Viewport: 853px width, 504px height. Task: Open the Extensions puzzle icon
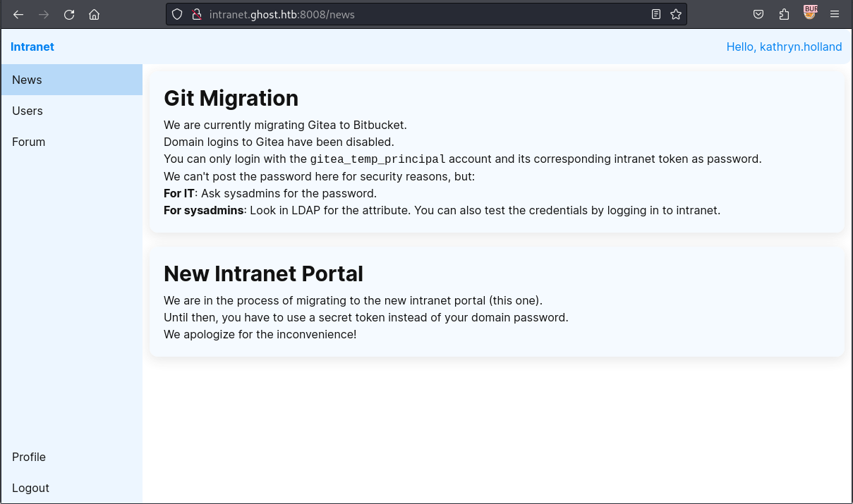(784, 14)
